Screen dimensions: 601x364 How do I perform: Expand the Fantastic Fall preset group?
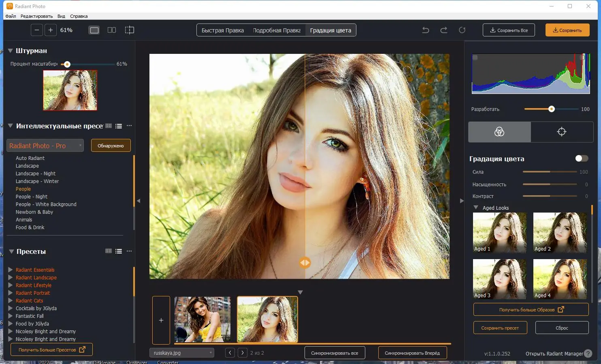pyautogui.click(x=11, y=316)
